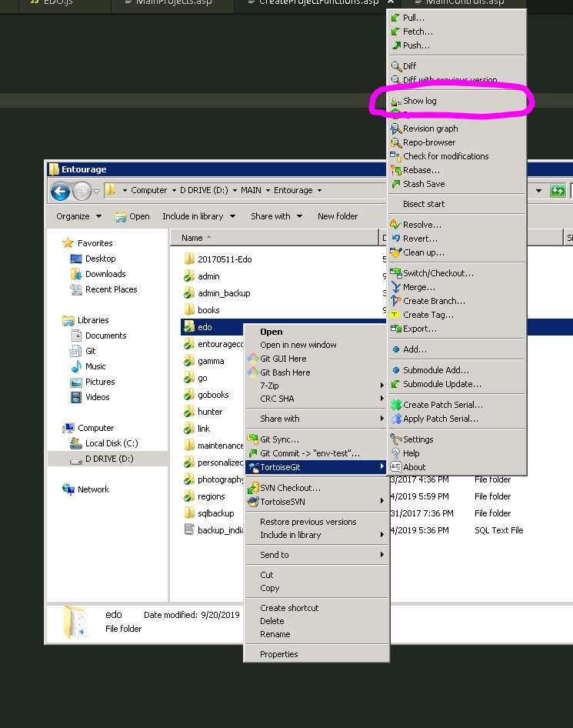Screen dimensions: 573x728
Task: Click the Submodule Add icon
Action: coord(396,370)
